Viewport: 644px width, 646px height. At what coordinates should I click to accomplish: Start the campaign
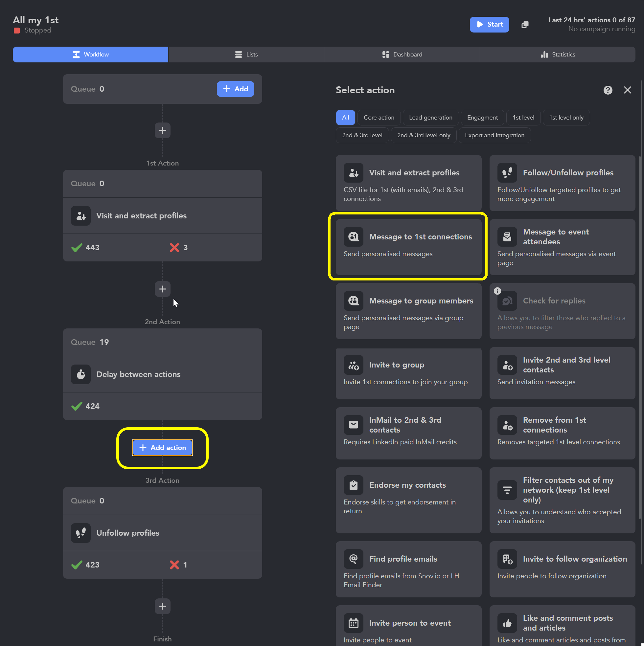pos(490,24)
